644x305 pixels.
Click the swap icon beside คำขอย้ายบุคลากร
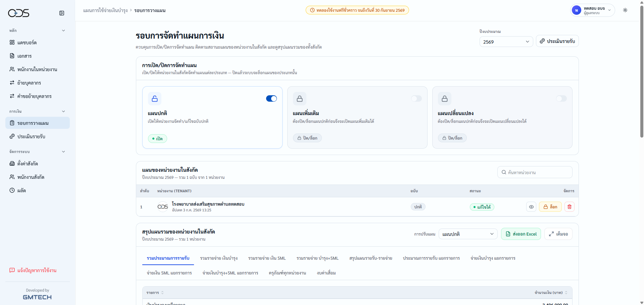click(x=12, y=96)
